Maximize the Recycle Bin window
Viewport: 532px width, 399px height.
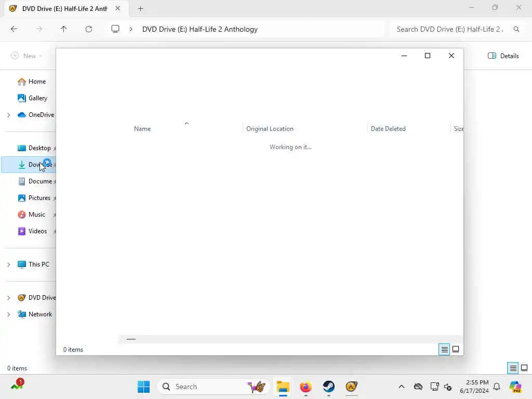pos(428,56)
